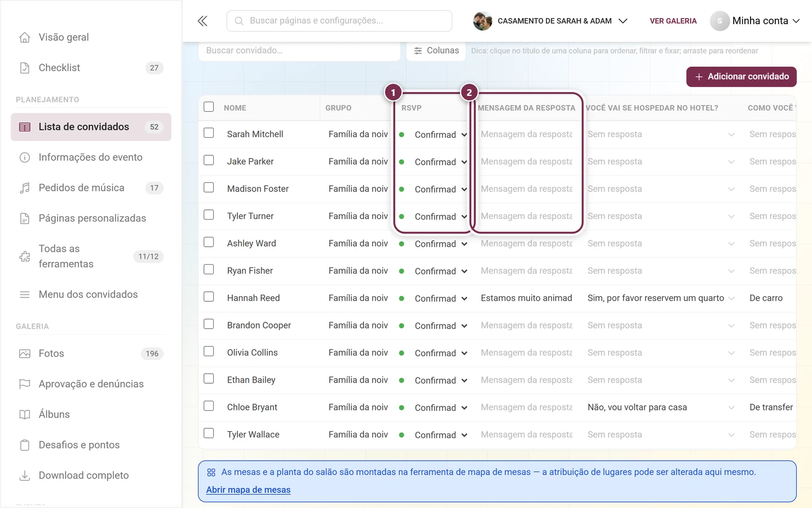
Task: Click the info icon for Informações do evento
Action: pyautogui.click(x=25, y=157)
